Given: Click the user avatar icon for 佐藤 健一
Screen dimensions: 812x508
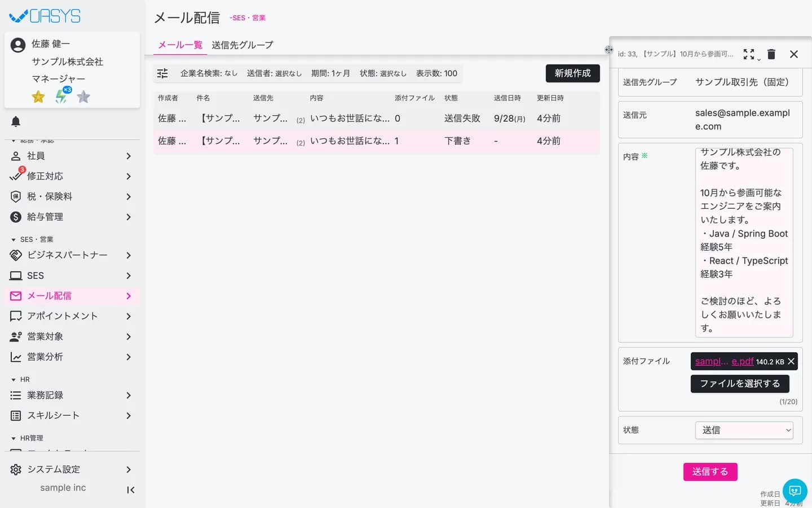Looking at the screenshot, I should point(18,45).
